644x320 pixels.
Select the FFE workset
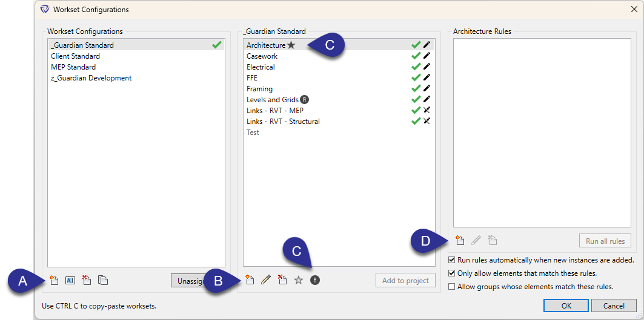[339, 77]
